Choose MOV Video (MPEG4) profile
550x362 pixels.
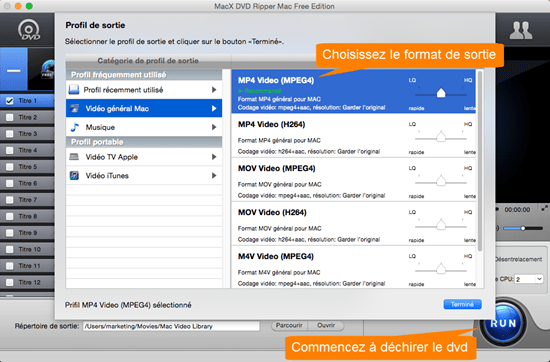coord(354,179)
